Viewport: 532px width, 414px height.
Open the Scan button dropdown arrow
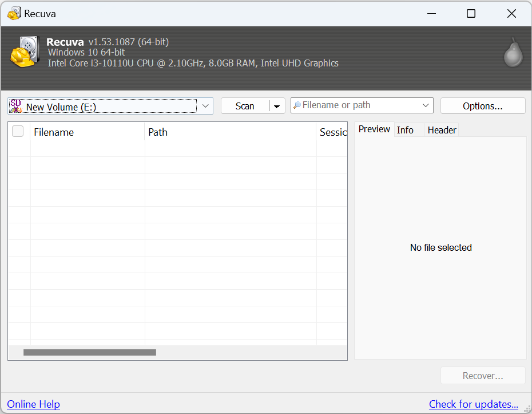[277, 107]
